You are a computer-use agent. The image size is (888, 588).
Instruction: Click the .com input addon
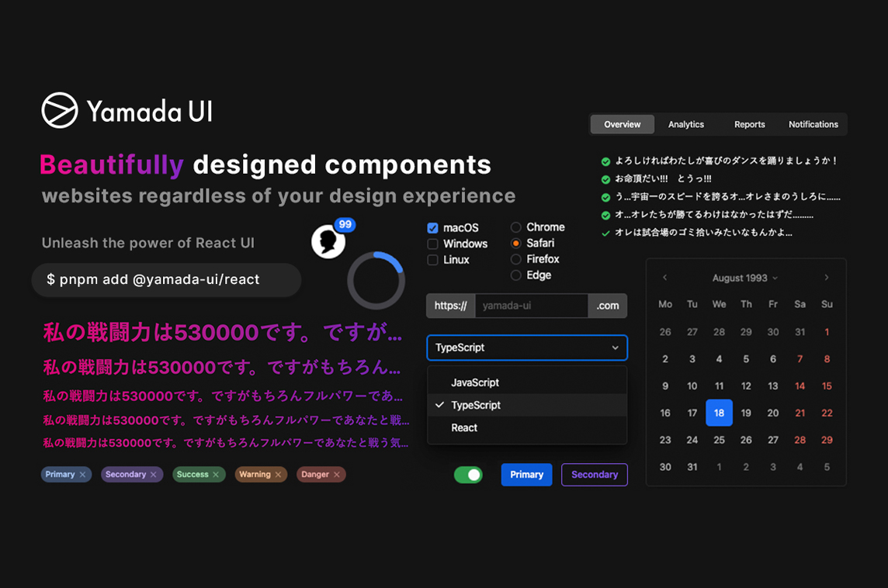pos(608,306)
